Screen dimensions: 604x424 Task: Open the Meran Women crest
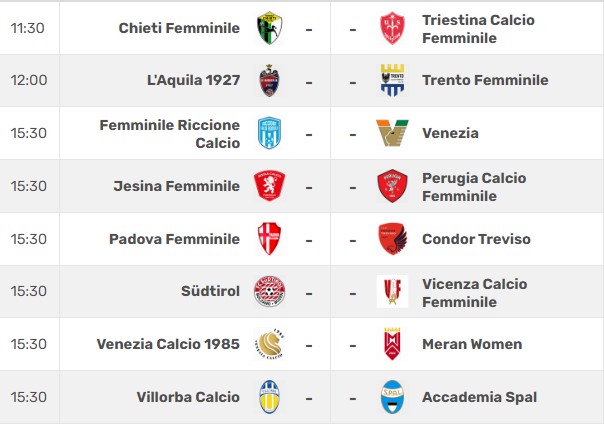392,344
